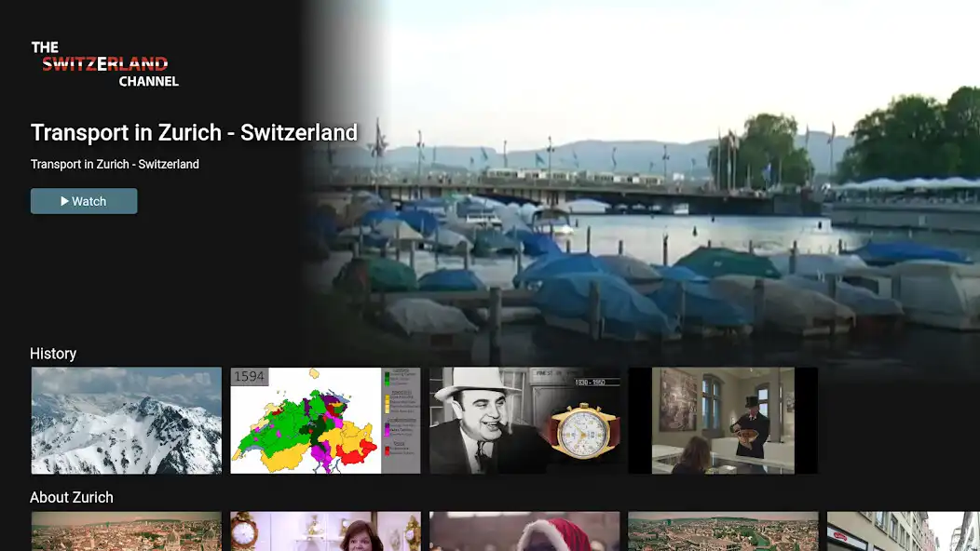This screenshot has width=980, height=551.
Task: Click the Transport in Zurich - Switzerland title
Action: coord(193,132)
